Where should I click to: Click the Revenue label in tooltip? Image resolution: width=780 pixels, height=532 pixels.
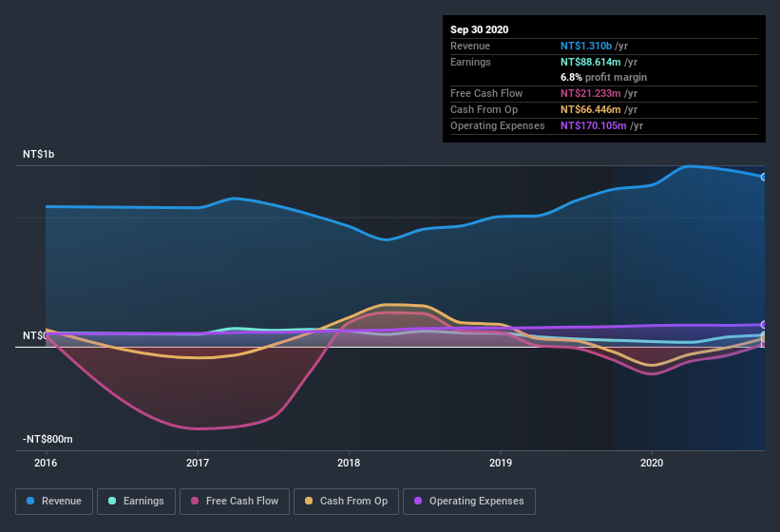[470, 46]
